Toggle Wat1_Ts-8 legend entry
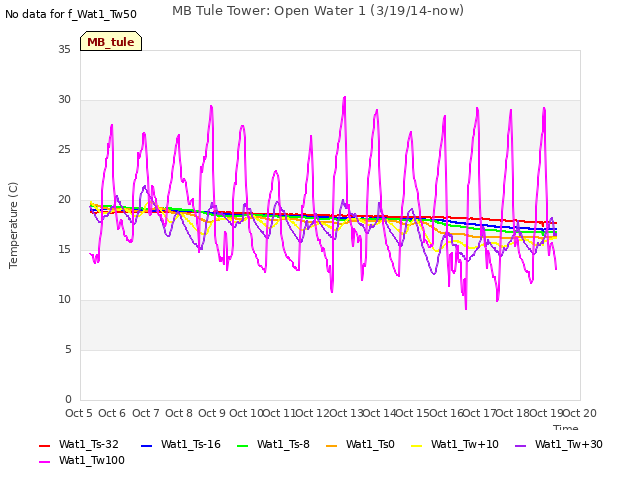 tap(273, 444)
